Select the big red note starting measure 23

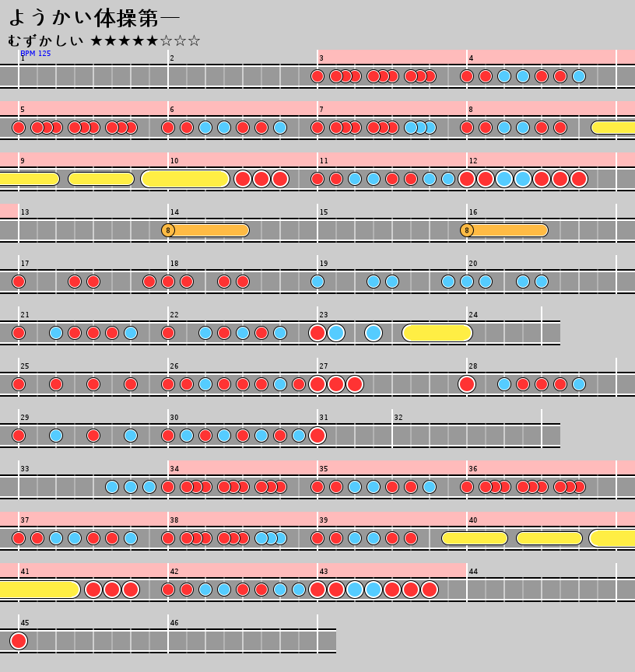click(x=317, y=333)
